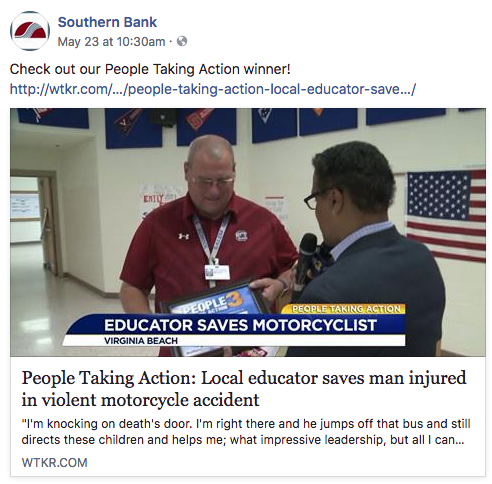Click the reporter's handheld microphone
The height and width of the screenshot is (484, 492).
pos(306,260)
